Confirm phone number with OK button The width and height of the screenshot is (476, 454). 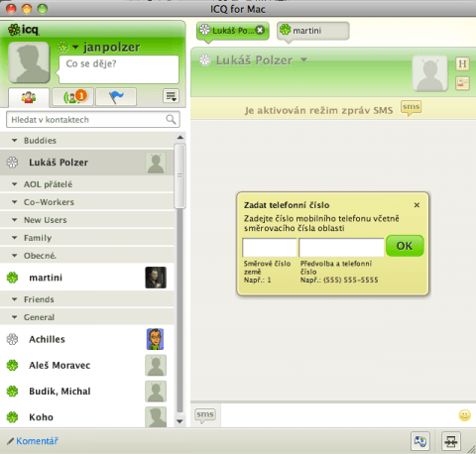[405, 246]
